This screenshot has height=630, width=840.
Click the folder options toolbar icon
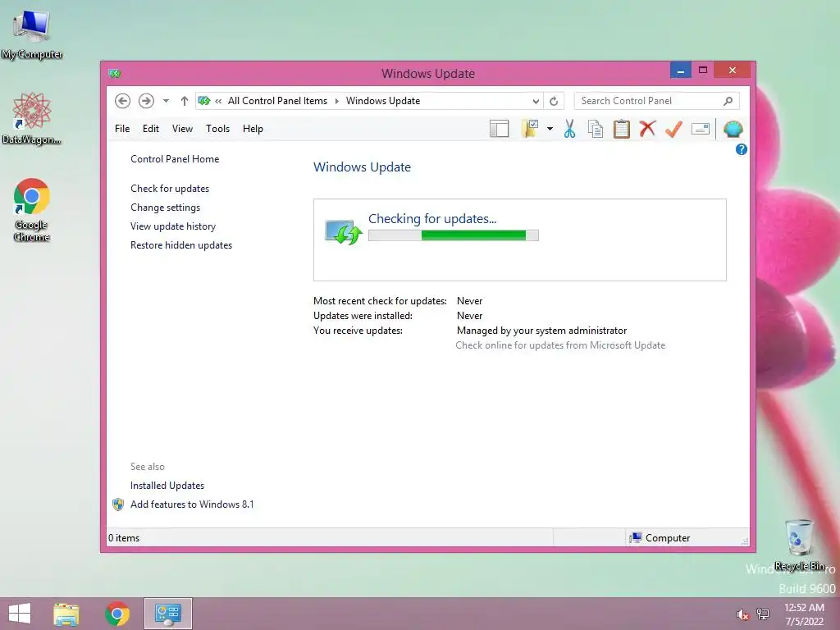pos(529,129)
